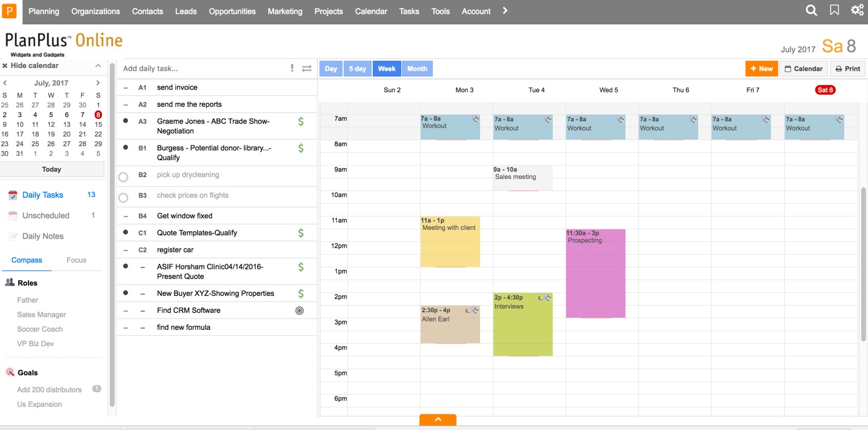
Task: Open the Sales meeting event on Tuesday
Action: [x=523, y=178]
